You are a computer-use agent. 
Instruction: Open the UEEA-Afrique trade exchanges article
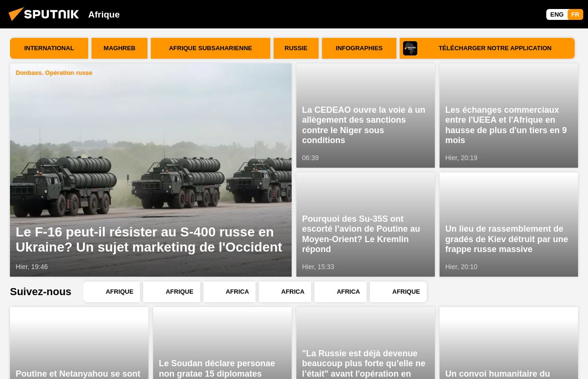(x=506, y=125)
